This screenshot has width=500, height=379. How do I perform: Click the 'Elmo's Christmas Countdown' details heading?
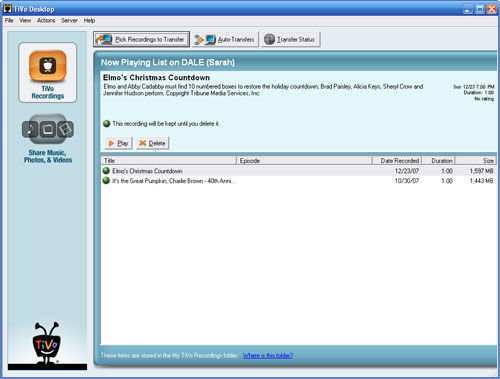point(156,77)
